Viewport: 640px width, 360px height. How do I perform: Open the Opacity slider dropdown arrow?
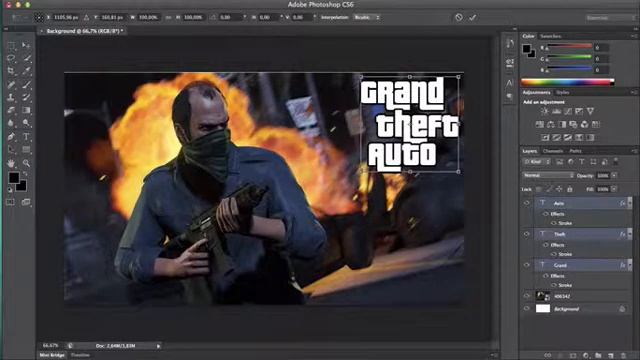tap(614, 176)
